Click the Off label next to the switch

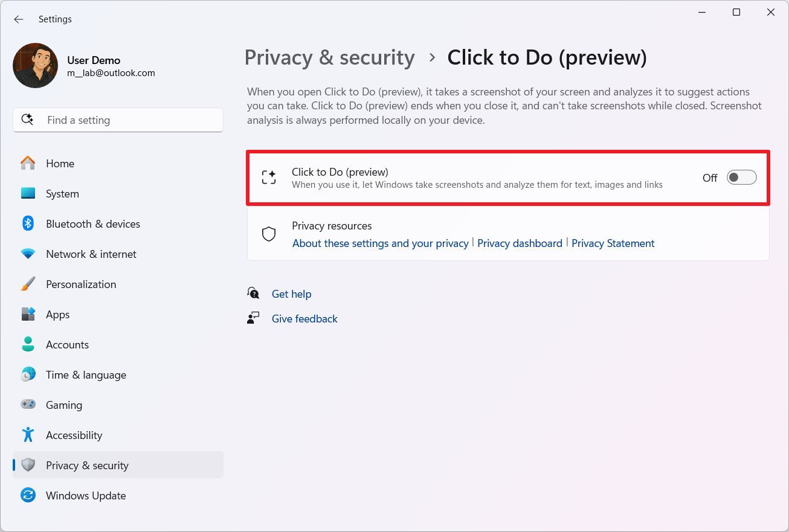tap(709, 178)
